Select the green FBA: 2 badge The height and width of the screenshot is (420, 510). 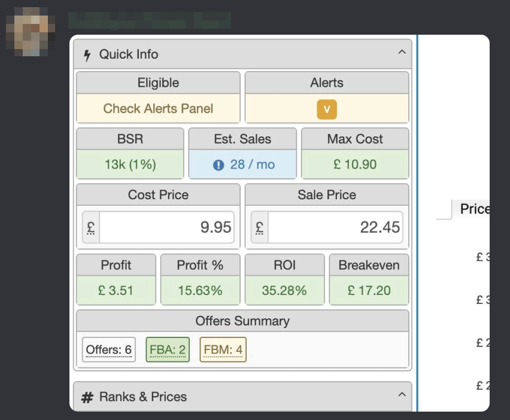168,350
